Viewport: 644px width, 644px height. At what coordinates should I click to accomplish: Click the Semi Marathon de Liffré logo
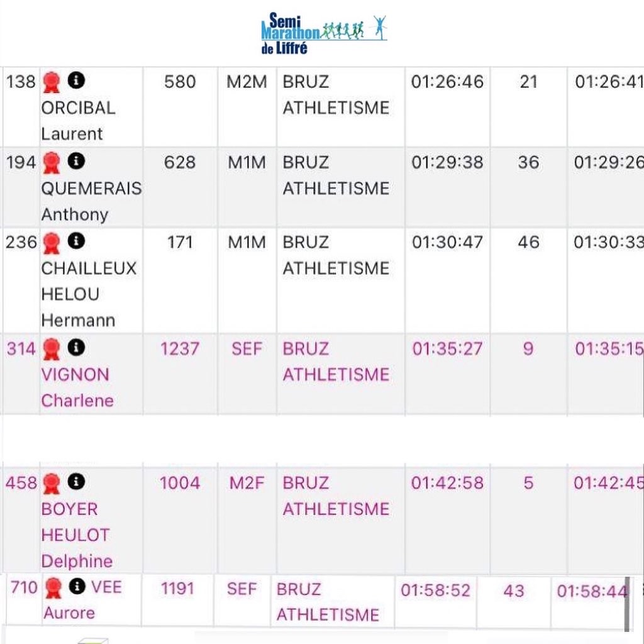tap(323, 33)
